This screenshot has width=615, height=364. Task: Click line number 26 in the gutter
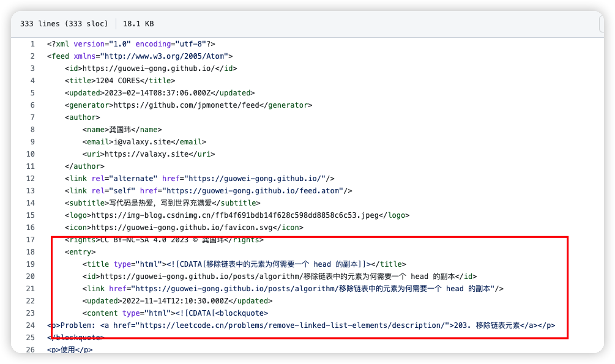(x=31, y=349)
